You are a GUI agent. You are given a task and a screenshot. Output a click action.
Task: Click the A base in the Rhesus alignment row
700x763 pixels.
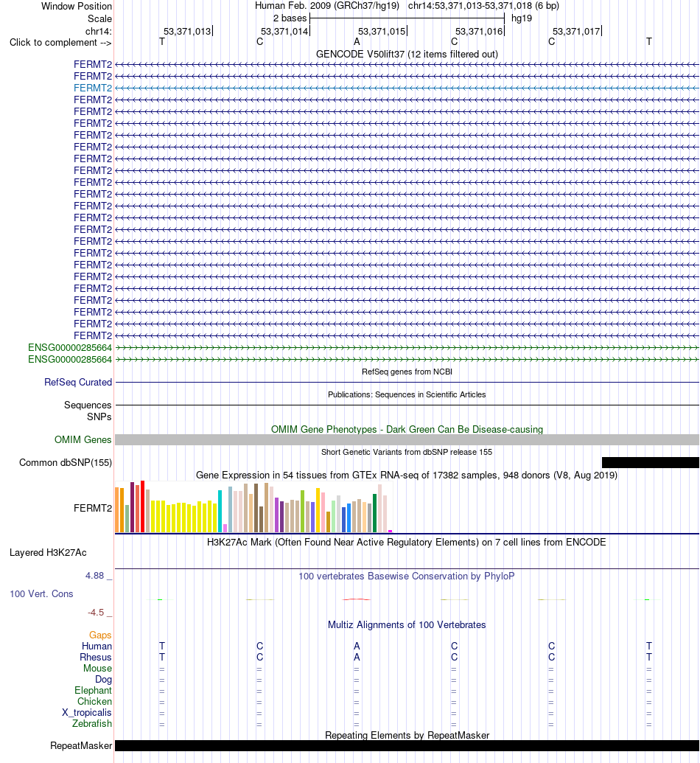(357, 658)
